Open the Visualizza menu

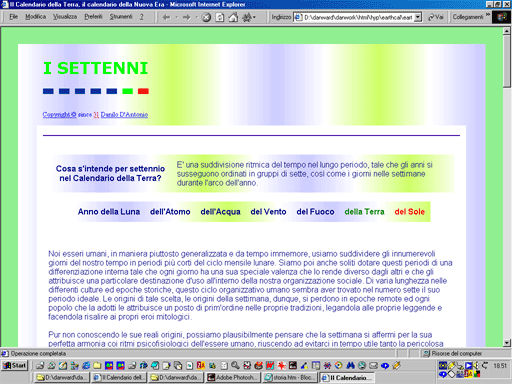click(65, 17)
